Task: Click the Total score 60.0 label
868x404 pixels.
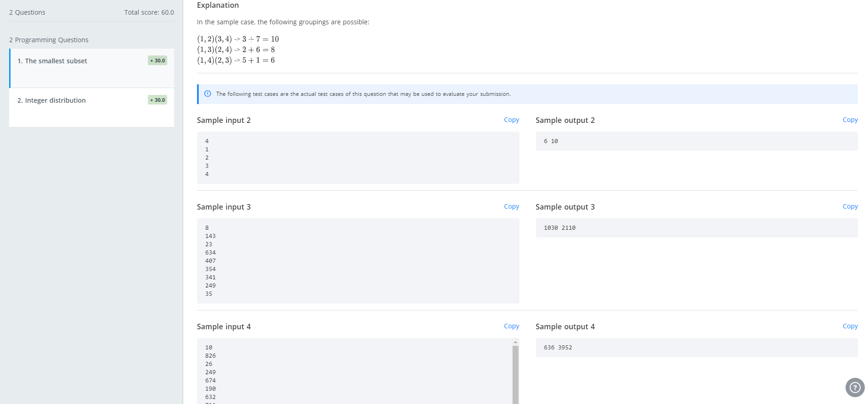Action: click(x=149, y=12)
